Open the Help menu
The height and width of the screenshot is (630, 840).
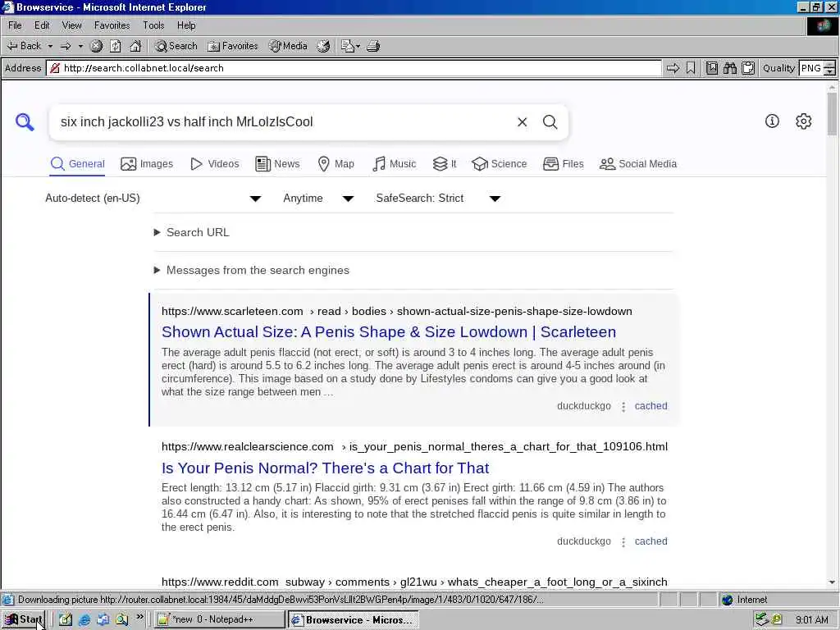coord(186,25)
